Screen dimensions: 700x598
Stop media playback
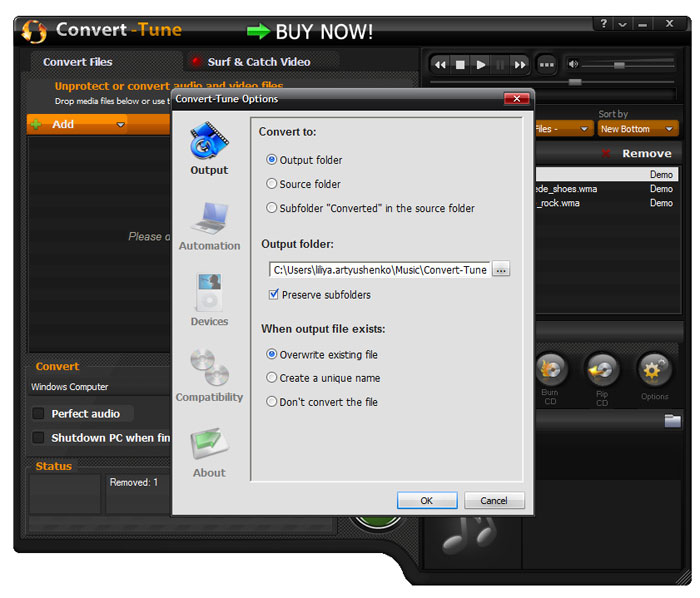click(460, 65)
